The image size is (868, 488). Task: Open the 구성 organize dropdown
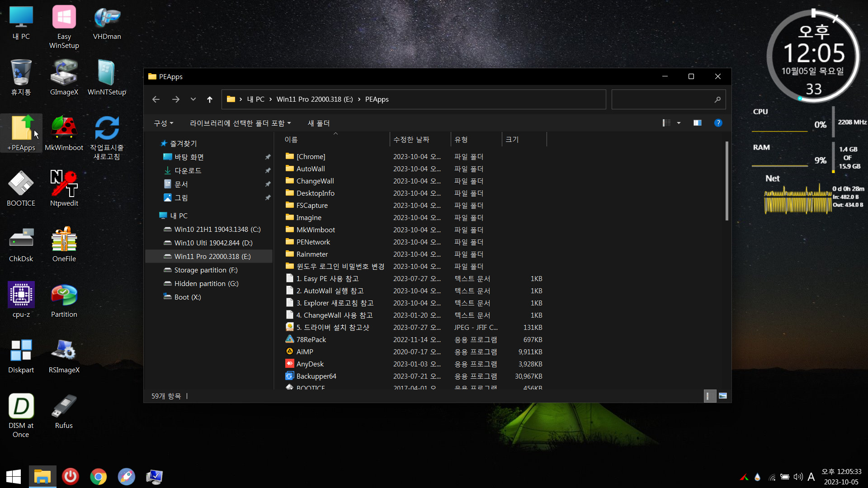click(x=163, y=123)
